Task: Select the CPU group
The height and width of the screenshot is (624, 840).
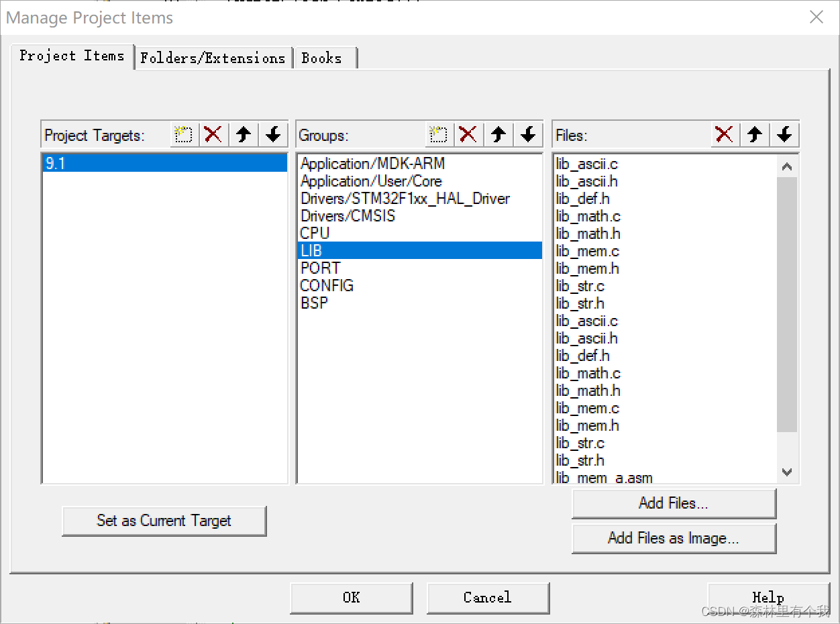Action: pos(419,233)
